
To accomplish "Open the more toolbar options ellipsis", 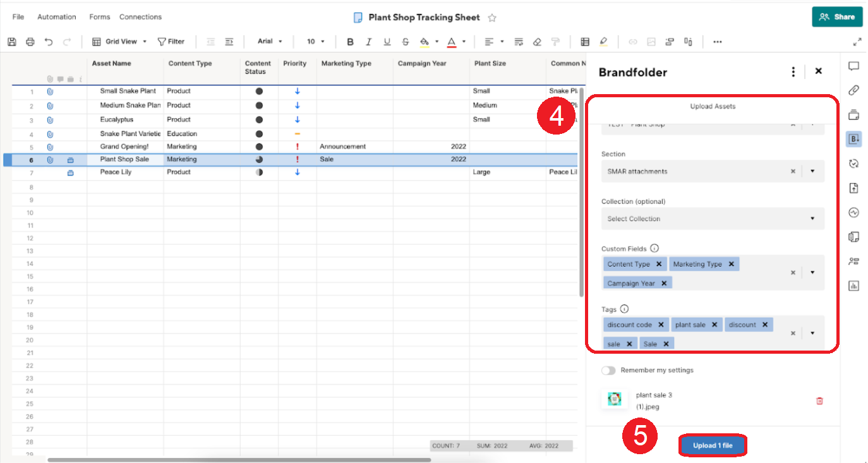I will pos(718,42).
